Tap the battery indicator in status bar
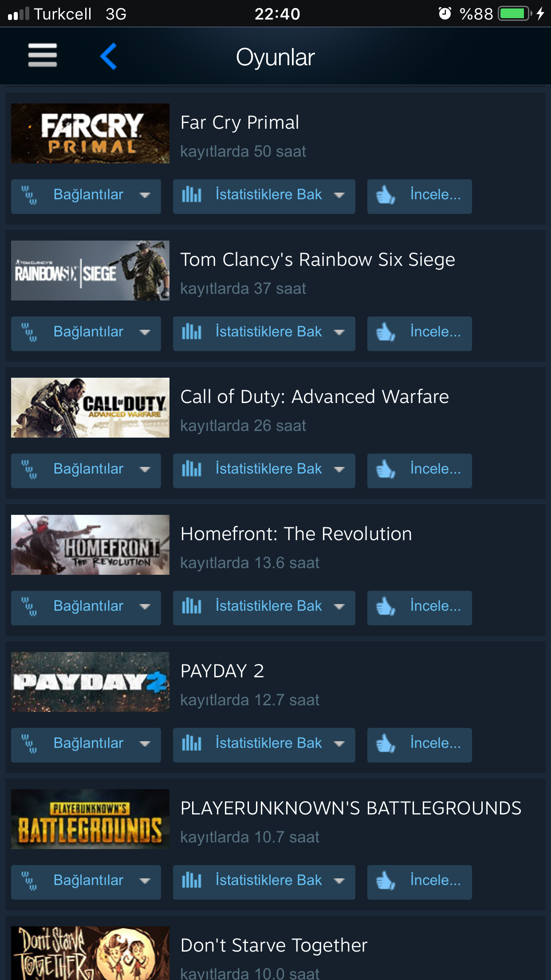551x980 pixels. pyautogui.click(x=515, y=14)
